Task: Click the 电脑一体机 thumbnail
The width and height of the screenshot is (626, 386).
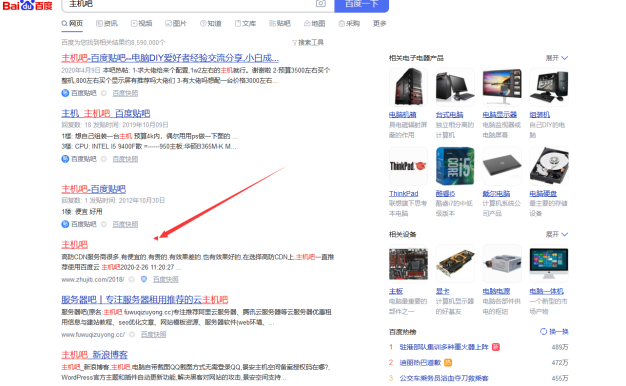Action: [549, 263]
